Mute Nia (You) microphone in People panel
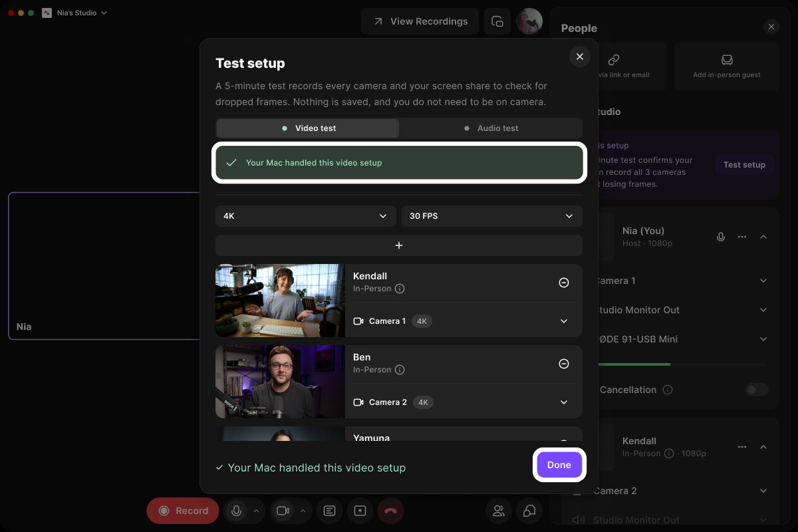The image size is (798, 532). pos(721,237)
